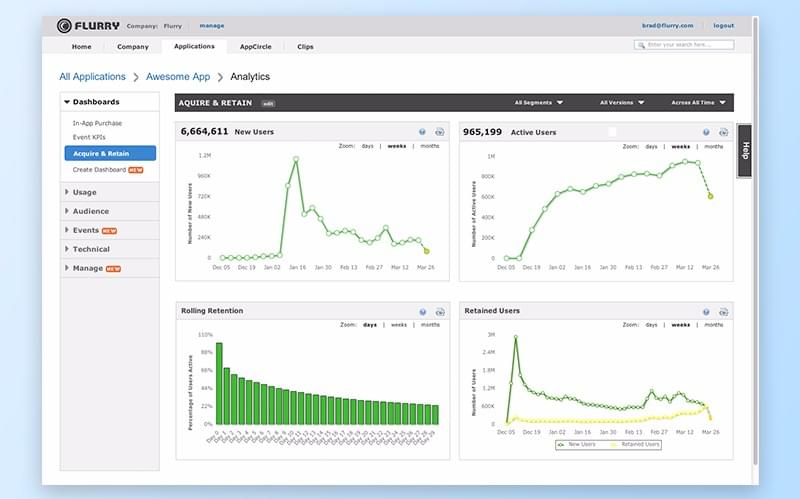Screen dimensions: 800x499
Task: Select the Applications tab
Action: click(x=194, y=46)
